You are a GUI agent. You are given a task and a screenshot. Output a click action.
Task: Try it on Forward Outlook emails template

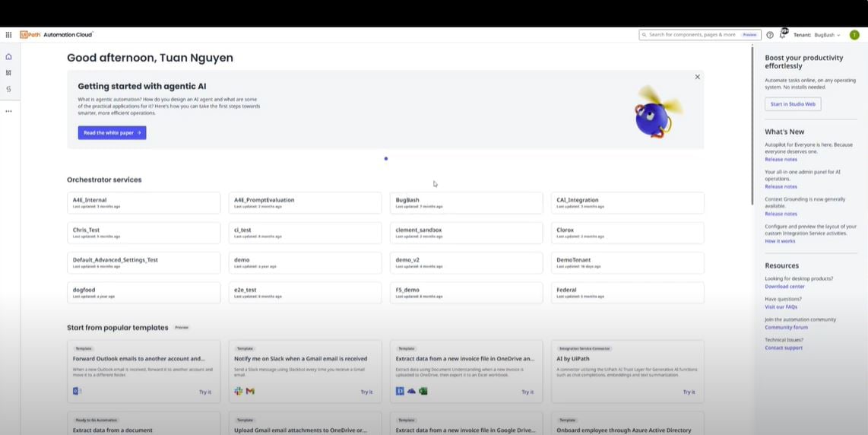205,392
